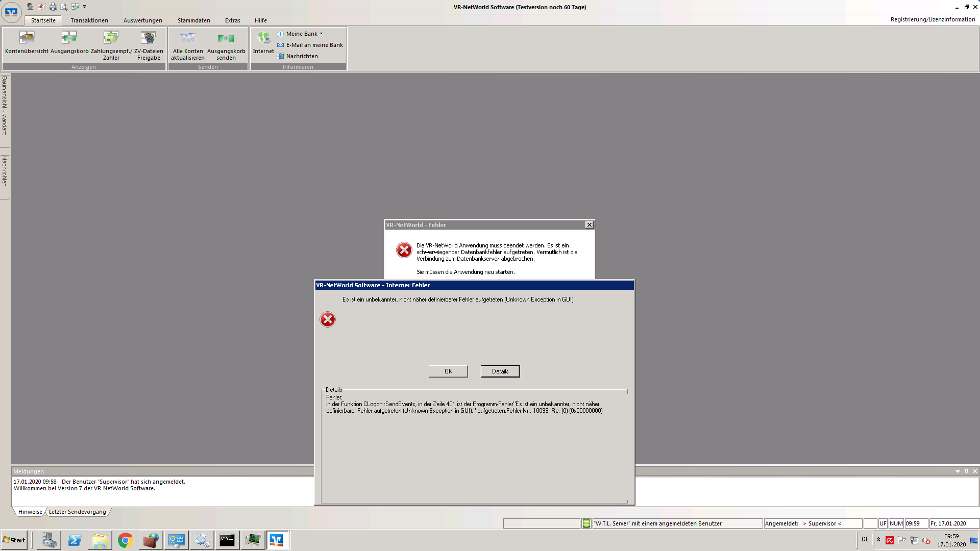Image resolution: width=980 pixels, height=551 pixels.
Task: Open Zahlungsempf./Zahler in the ribbon
Action: [x=111, y=44]
